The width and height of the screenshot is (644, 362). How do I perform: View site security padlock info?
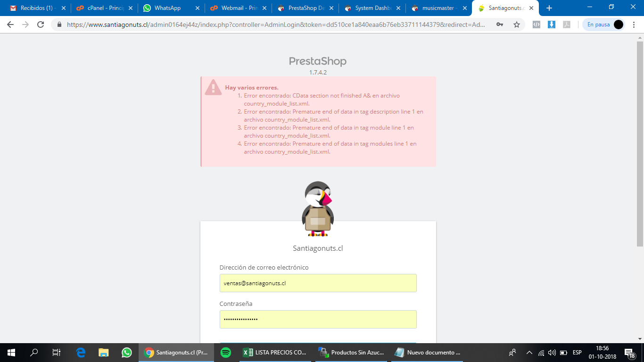pyautogui.click(x=59, y=25)
